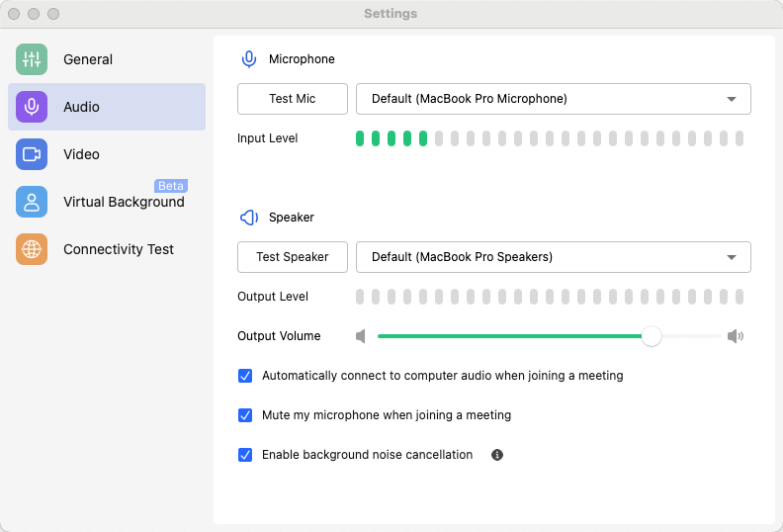Click the blue Video camera icon
The height and width of the screenshot is (532, 783).
[x=32, y=154]
